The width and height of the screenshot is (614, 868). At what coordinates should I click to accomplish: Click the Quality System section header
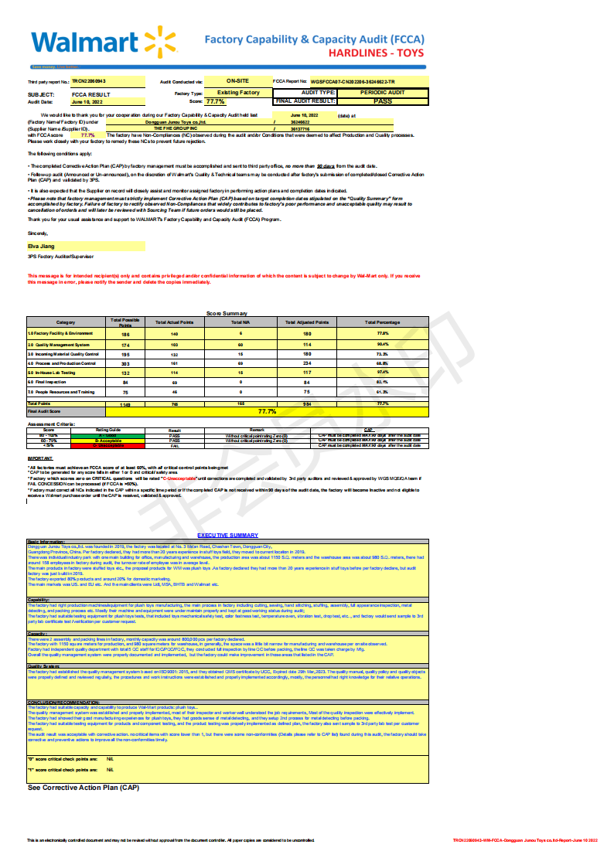click(227, 666)
